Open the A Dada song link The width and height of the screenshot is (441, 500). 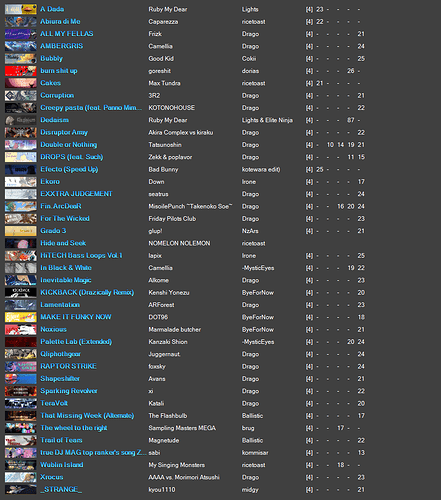click(52, 9)
